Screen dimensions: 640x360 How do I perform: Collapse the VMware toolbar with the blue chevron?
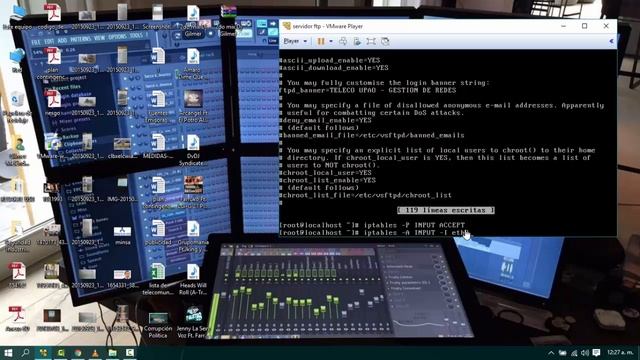coord(611,41)
